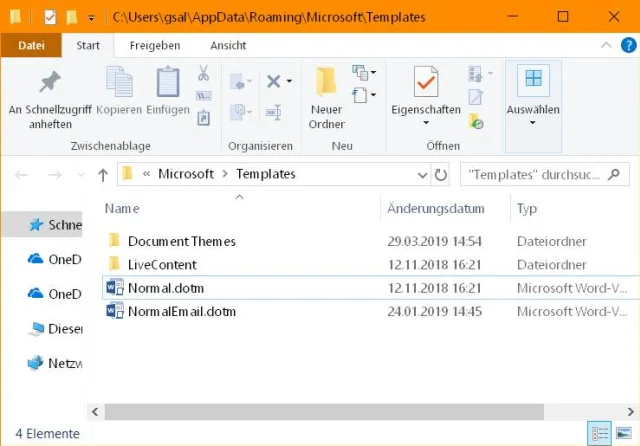Click the scroll right arrow
640x446 pixels.
(x=631, y=412)
